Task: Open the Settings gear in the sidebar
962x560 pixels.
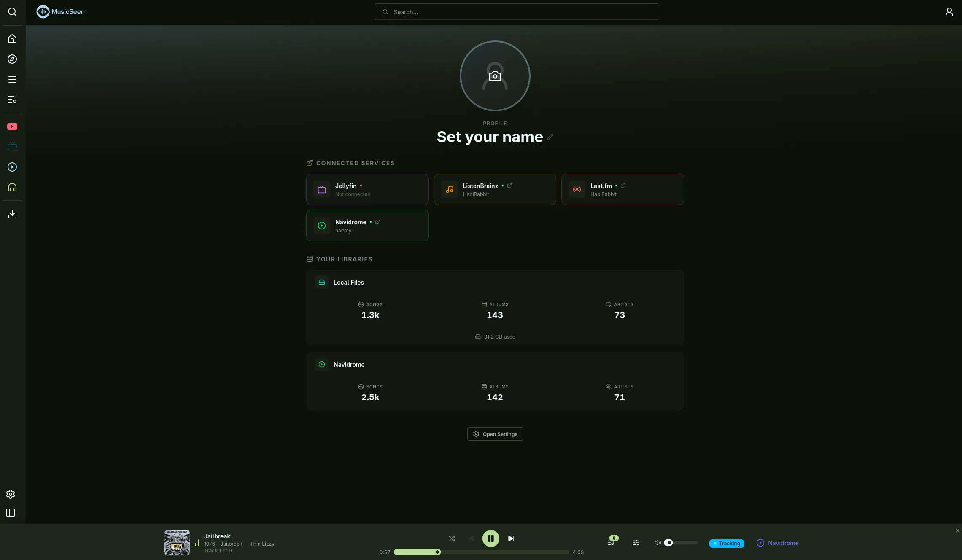Action: (10, 494)
